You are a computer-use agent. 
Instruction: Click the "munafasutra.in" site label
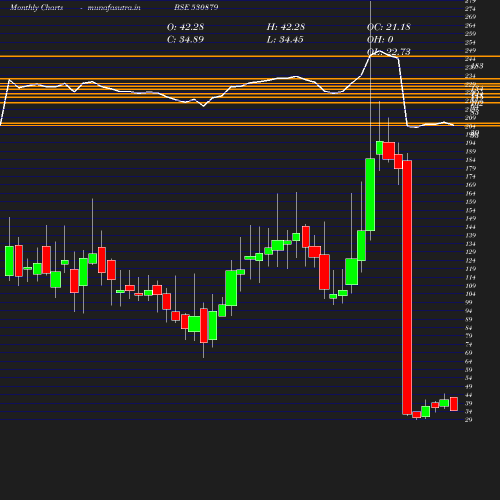tap(114, 7)
